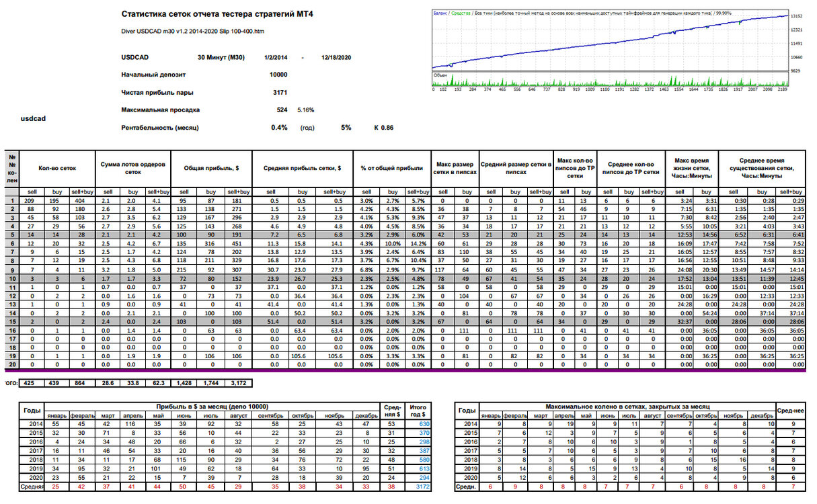This screenshot has width=817, height=504.
Task: Open the balance equity chart image
Action: (x=619, y=50)
